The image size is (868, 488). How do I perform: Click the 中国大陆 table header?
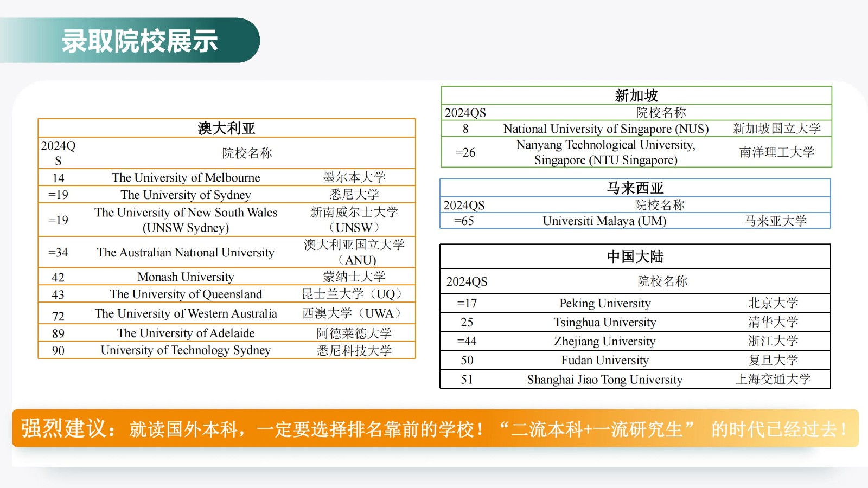(635, 256)
